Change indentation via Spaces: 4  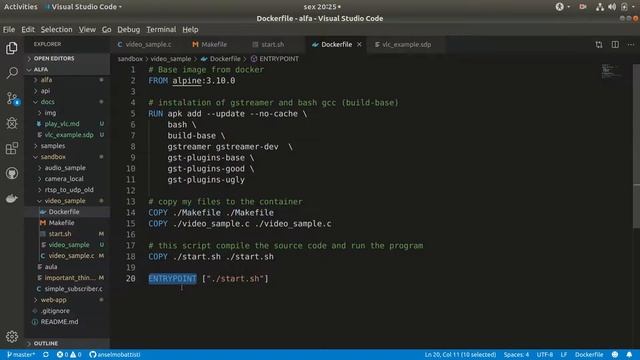coord(516,355)
